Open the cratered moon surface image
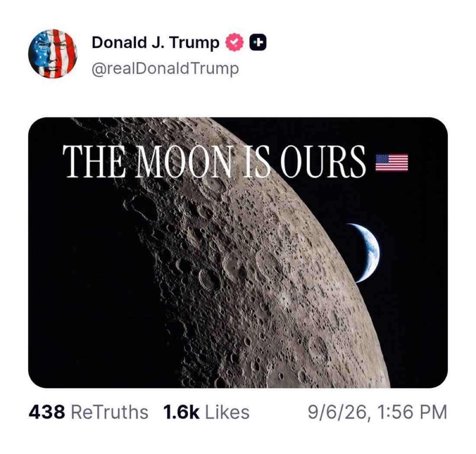 238,252
